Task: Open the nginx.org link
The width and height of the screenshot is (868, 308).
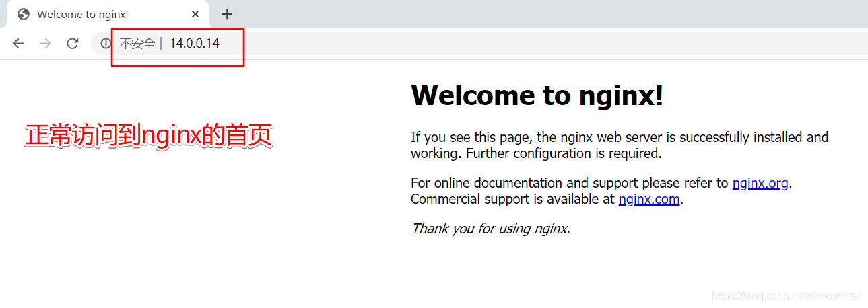Action: point(760,183)
